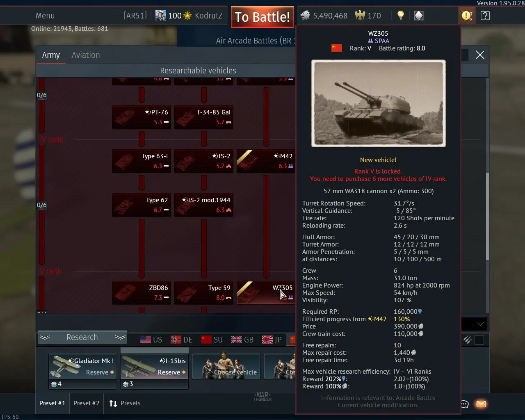525x420 pixels.
Task: Click the V rank label
Action: pos(50,271)
